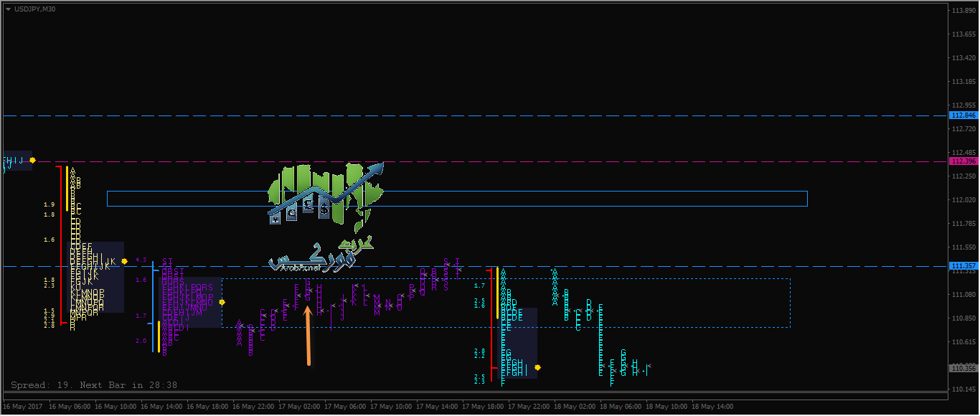The height and width of the screenshot is (416, 980).
Task: Click the 18 May 14:00 time label
Action: click(x=712, y=406)
